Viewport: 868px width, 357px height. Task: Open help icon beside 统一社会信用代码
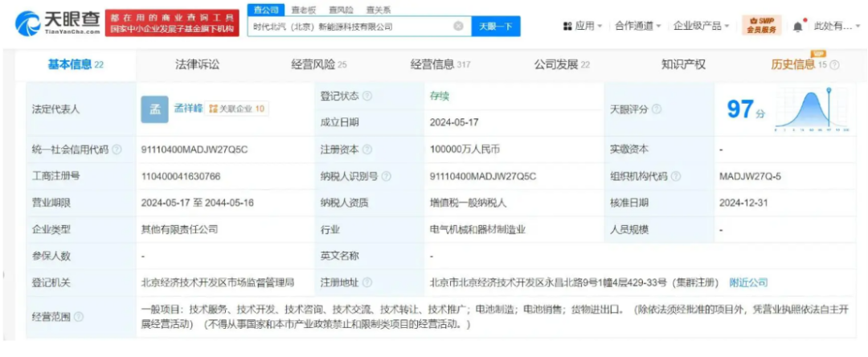pos(117,150)
